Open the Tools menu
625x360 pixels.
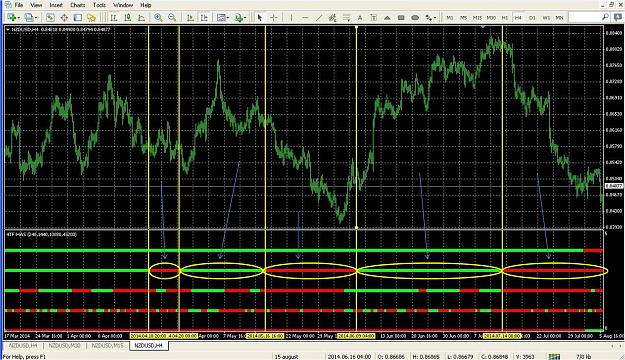coord(99,5)
